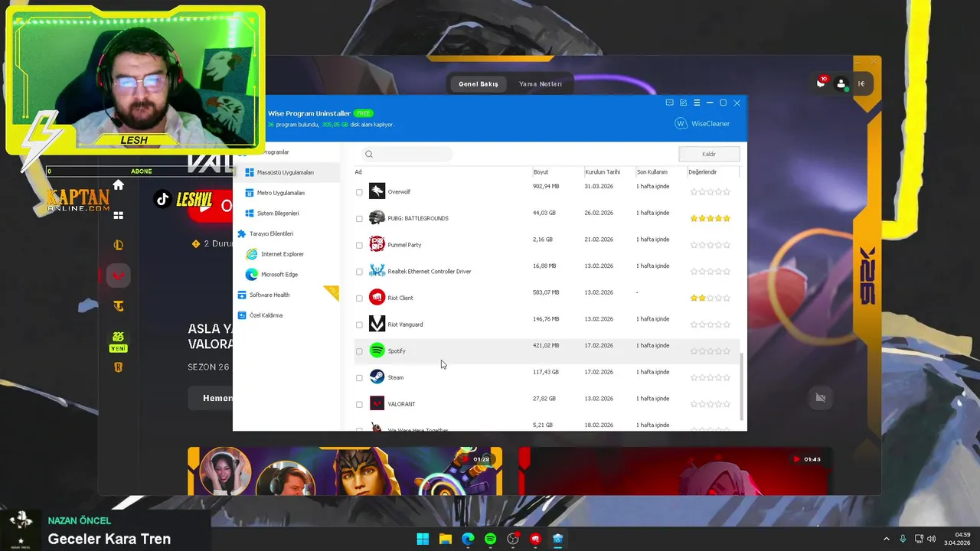Select League of Legends in Riot sidebar
Viewport: 980px width, 551px height.
click(x=118, y=245)
